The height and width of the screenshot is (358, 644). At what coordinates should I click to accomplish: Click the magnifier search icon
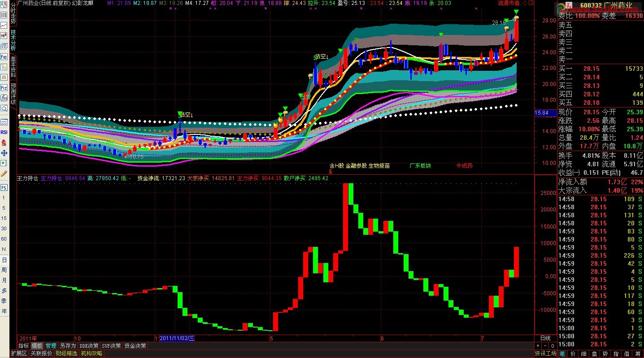[4, 108]
